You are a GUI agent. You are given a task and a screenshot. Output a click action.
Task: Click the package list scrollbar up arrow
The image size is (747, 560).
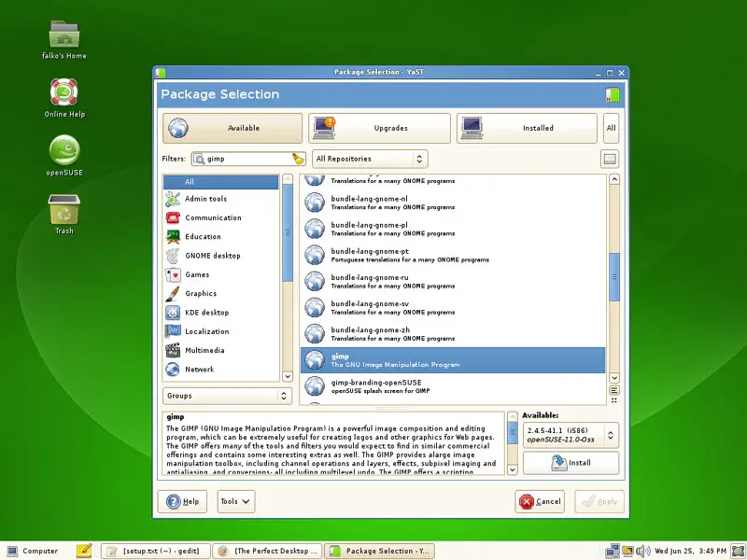614,179
